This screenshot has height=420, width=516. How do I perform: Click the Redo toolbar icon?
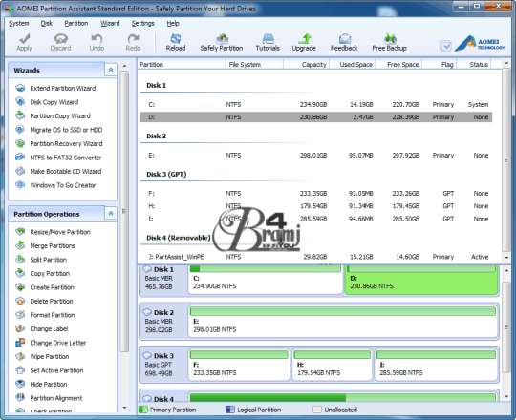[x=133, y=42]
